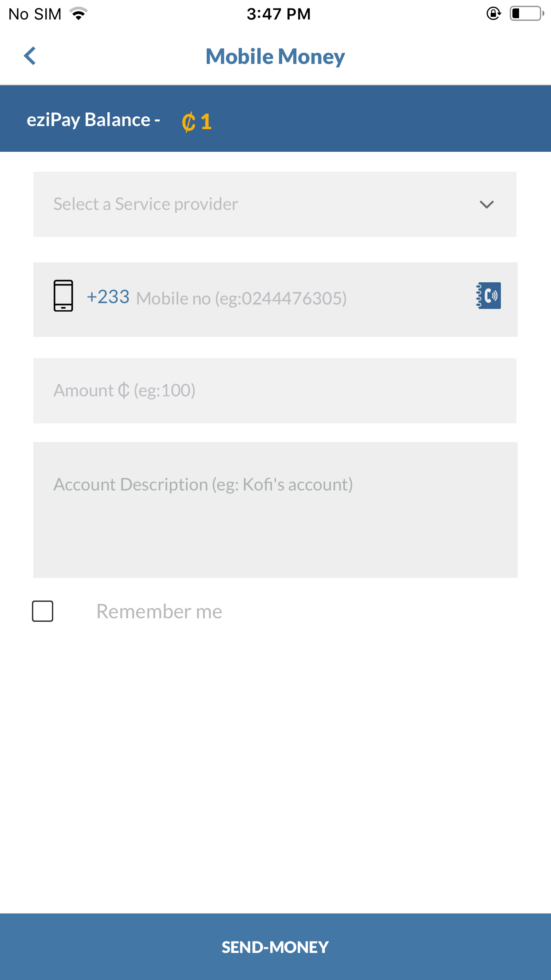Check the box next to Remember me
Viewport: 551px width, 980px height.
[42, 611]
